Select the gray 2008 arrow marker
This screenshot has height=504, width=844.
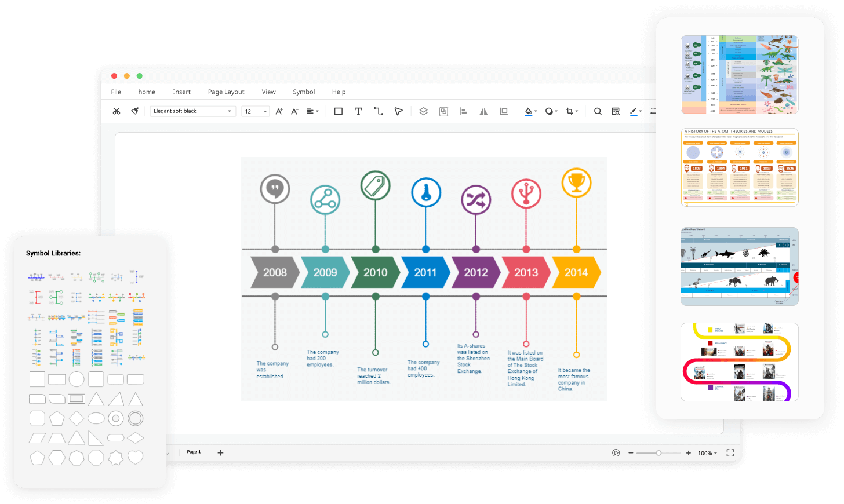(275, 272)
